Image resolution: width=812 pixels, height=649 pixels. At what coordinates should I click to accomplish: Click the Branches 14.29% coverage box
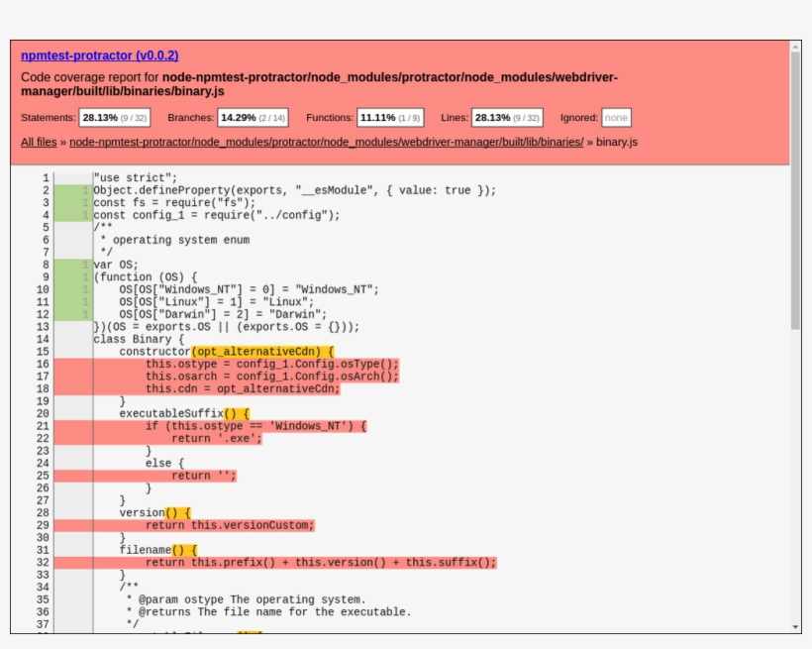[253, 117]
